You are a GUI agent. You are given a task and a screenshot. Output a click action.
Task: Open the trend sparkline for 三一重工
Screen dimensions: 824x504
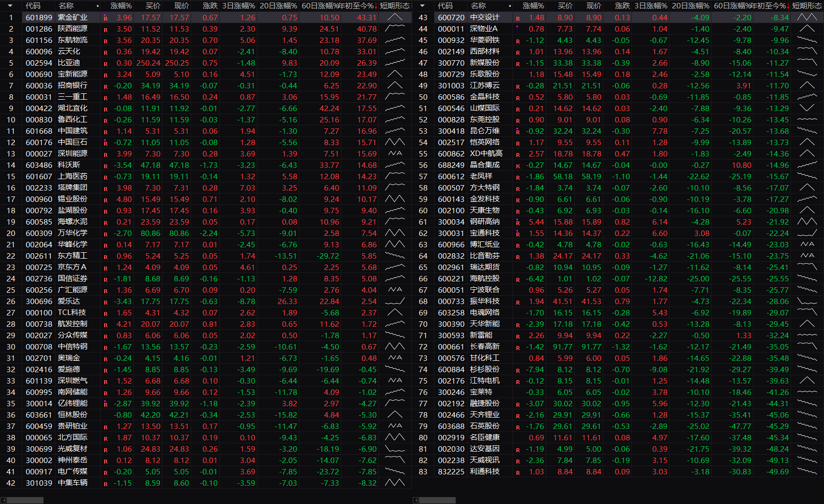pos(394,97)
